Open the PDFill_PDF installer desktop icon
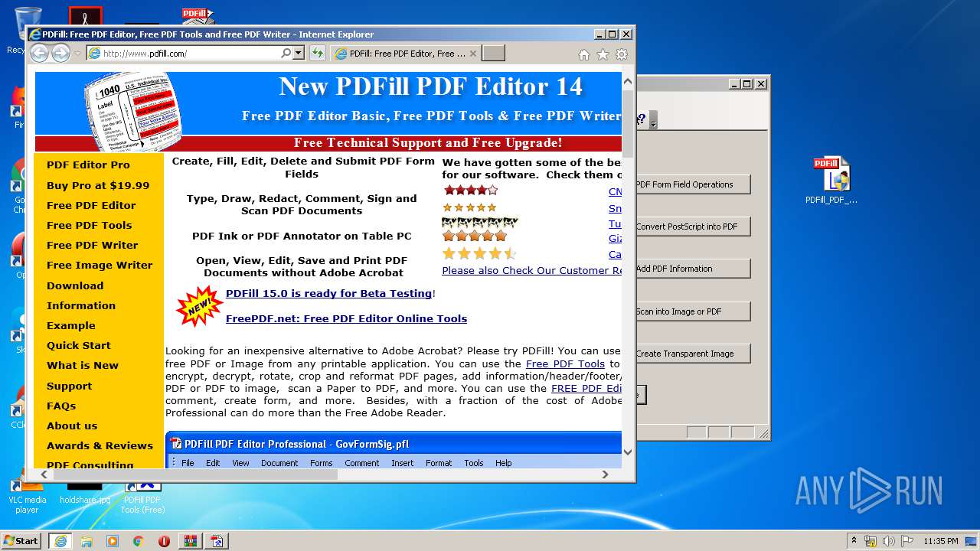 pyautogui.click(x=831, y=181)
